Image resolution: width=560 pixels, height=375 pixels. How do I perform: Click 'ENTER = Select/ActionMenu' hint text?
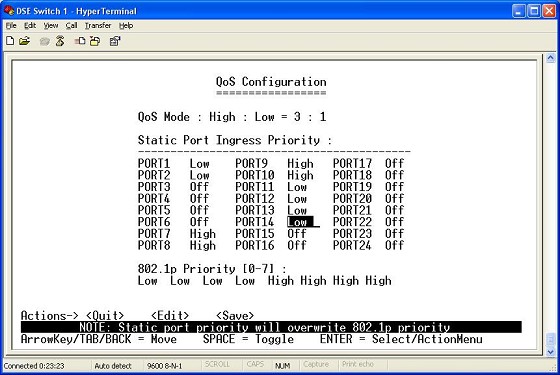coord(401,339)
